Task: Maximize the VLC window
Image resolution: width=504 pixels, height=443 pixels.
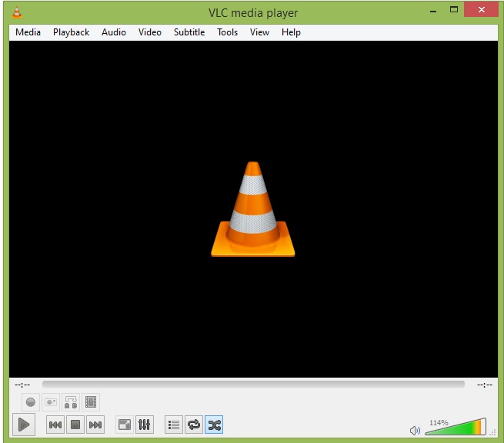Action: [454, 10]
